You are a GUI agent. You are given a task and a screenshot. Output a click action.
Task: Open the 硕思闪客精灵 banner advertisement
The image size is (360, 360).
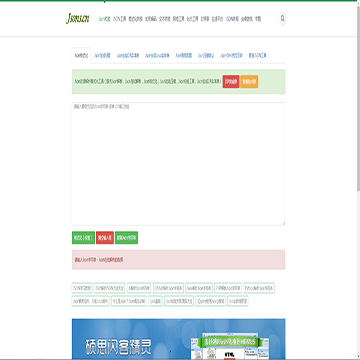coord(178,339)
